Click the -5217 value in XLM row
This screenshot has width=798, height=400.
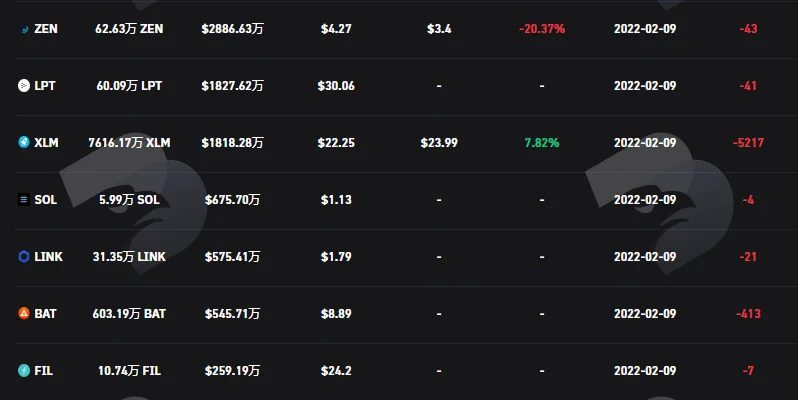(748, 142)
